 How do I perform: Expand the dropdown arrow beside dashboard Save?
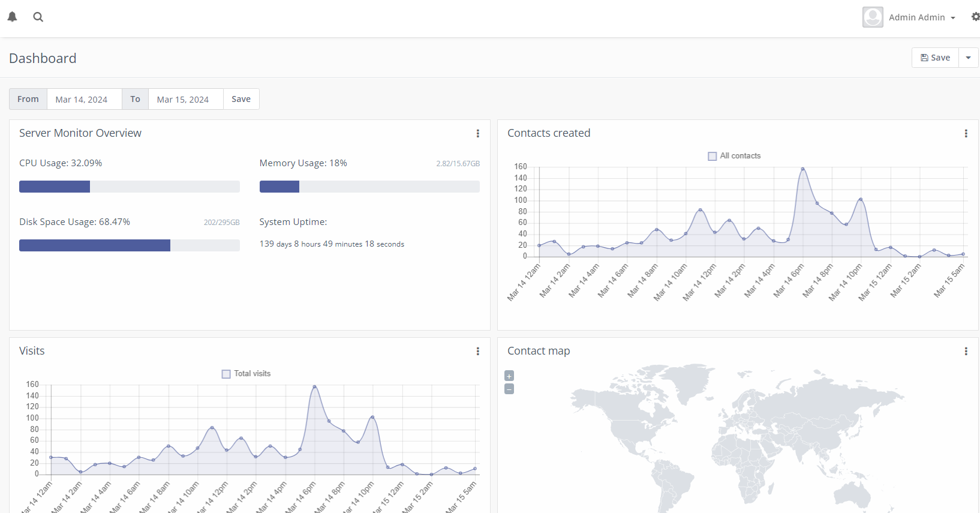(969, 58)
